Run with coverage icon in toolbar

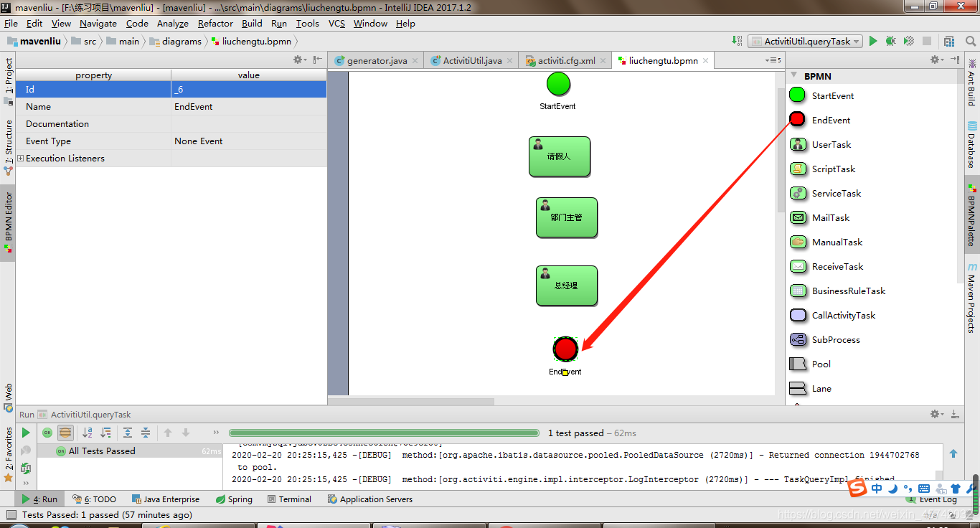pos(908,41)
